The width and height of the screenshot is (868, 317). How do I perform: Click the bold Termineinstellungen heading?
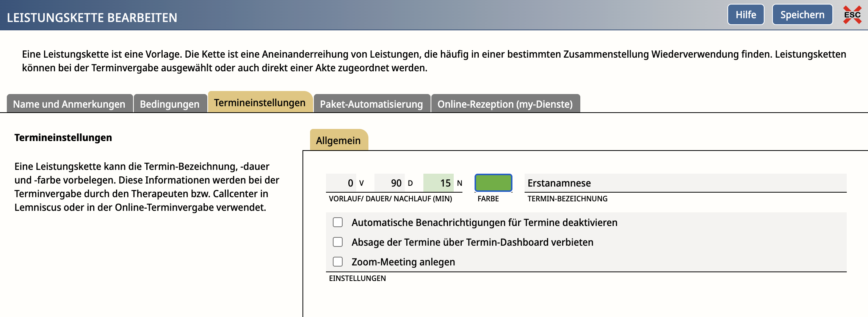[x=63, y=137]
